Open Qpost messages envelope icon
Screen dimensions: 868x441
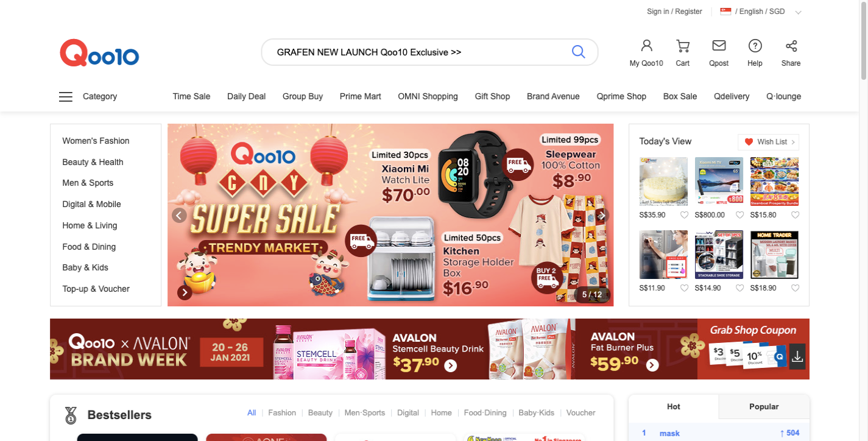click(719, 46)
